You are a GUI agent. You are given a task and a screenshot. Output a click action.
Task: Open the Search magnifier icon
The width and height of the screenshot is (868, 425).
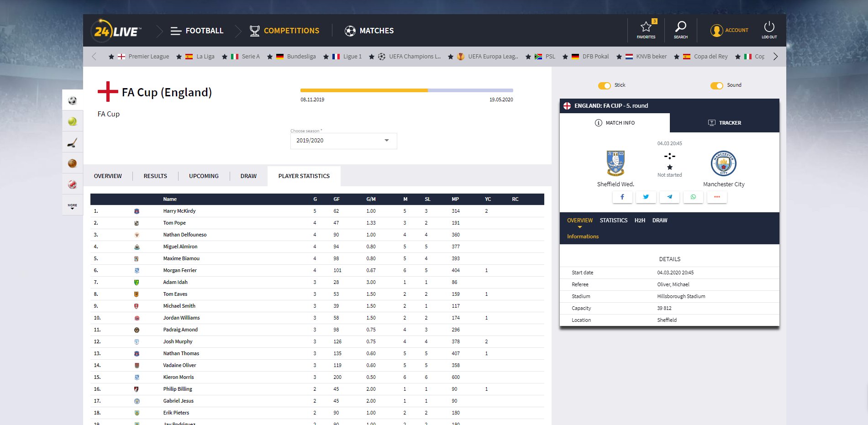click(680, 26)
